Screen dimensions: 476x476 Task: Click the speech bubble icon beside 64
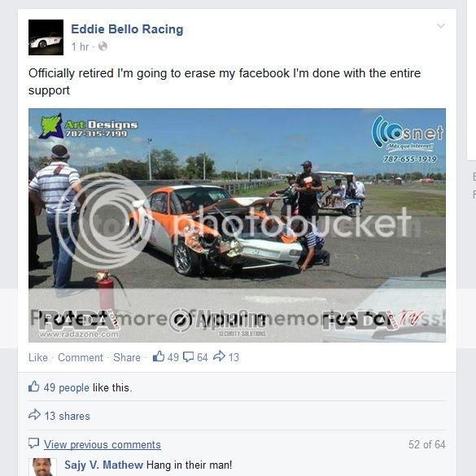[x=188, y=356]
